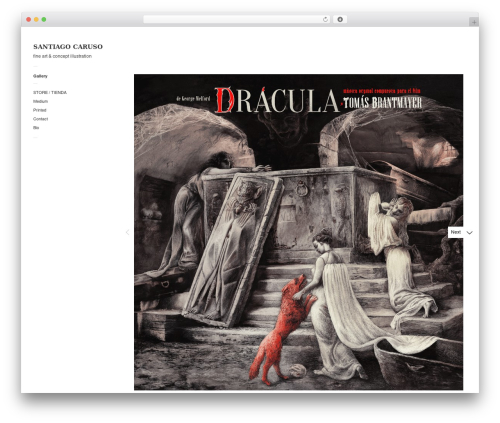
Task: Open the Medium sidebar link
Action: point(40,101)
